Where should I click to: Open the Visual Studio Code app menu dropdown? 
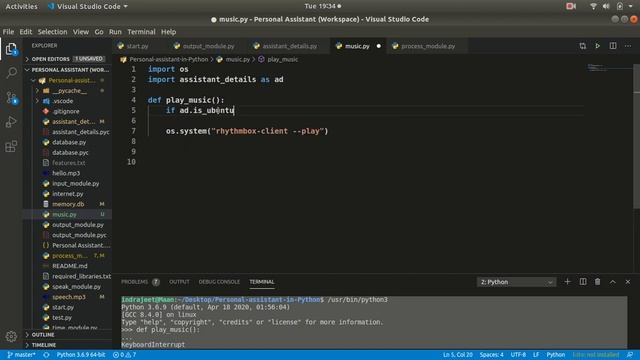pos(87,6)
